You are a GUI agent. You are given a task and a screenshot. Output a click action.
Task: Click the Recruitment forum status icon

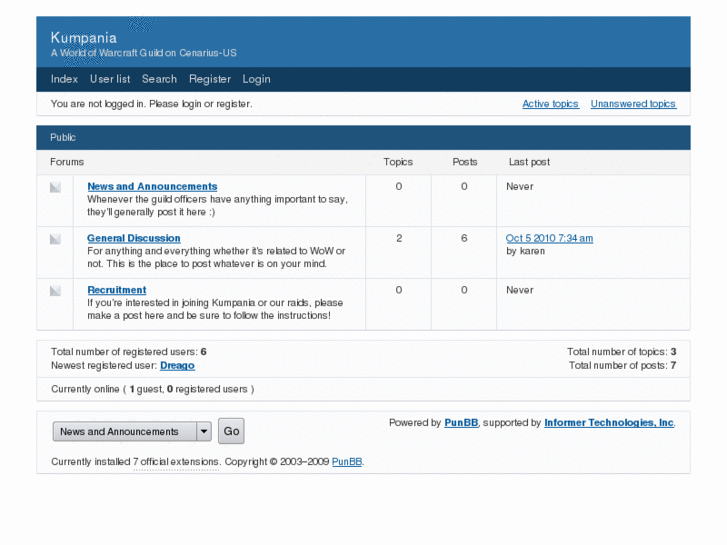(x=55, y=291)
